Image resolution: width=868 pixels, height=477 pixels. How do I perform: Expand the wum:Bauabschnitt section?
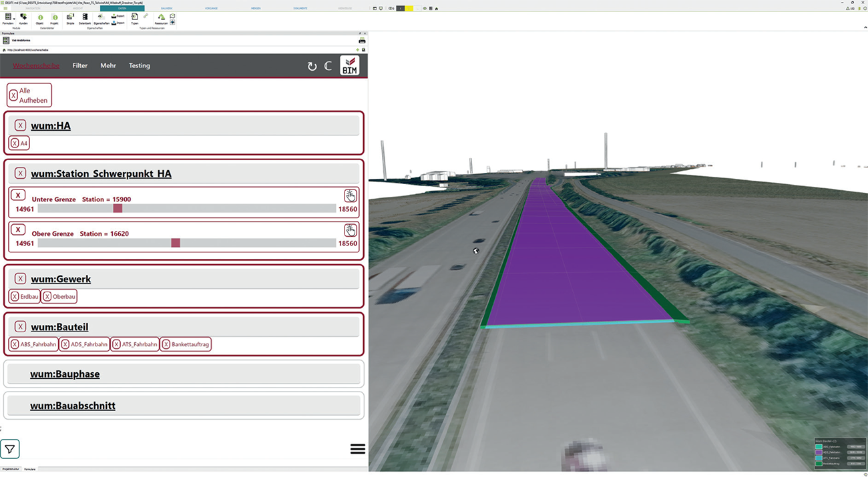(72, 406)
